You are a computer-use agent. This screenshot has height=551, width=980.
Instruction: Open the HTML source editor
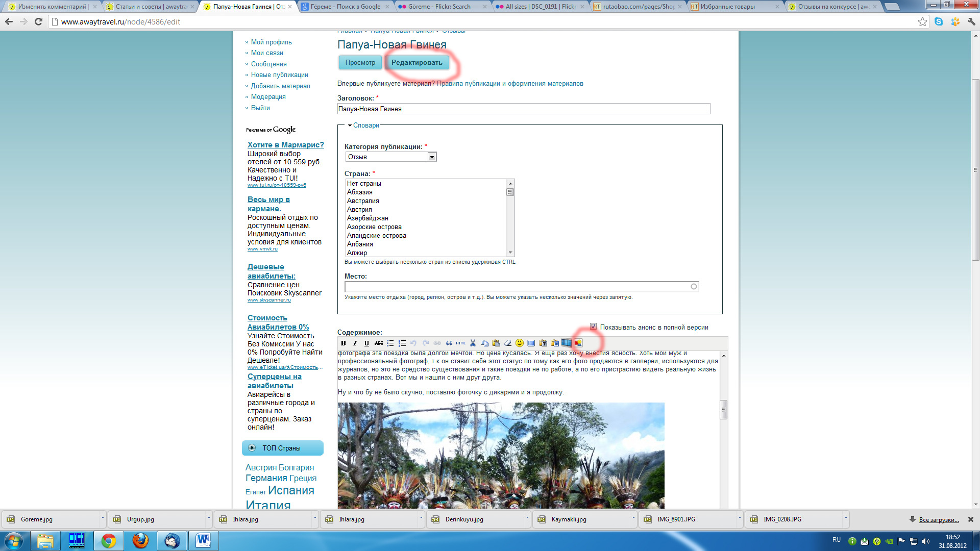tap(461, 343)
